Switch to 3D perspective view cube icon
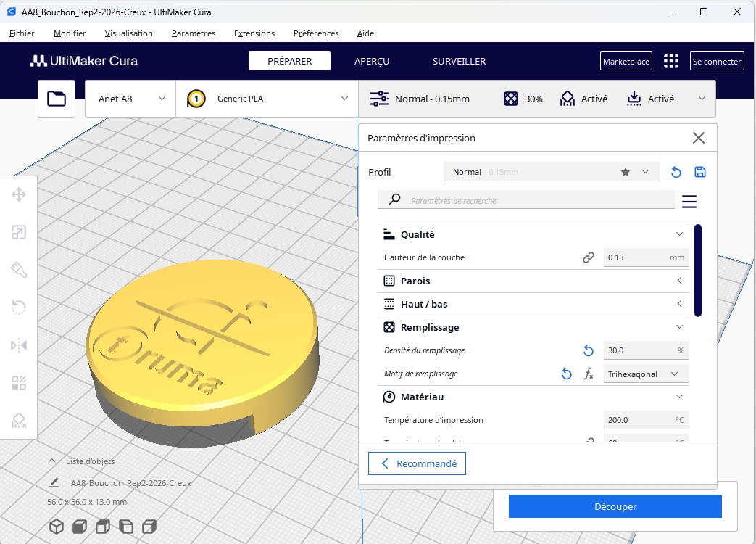The height and width of the screenshot is (544, 756). pos(57,527)
